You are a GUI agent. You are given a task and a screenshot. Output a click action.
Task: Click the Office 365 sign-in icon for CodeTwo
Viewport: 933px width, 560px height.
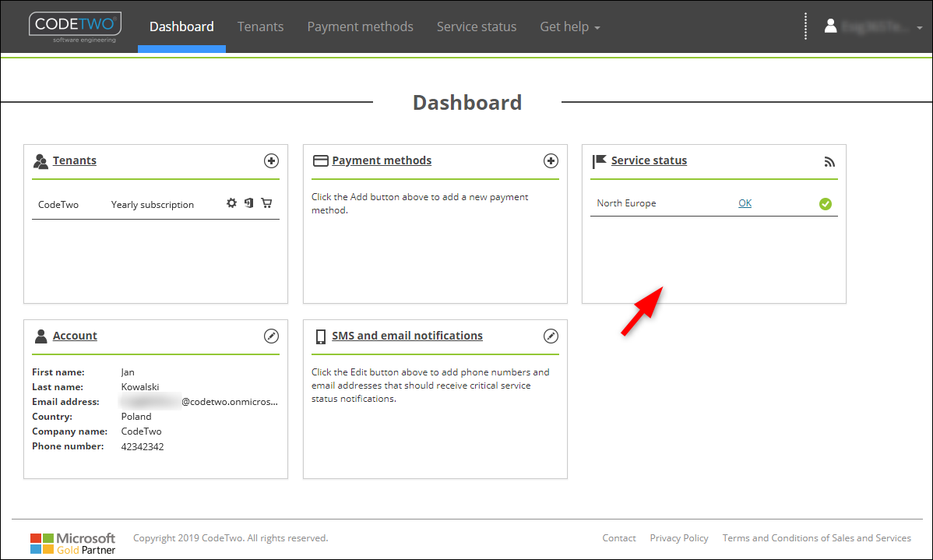tap(248, 203)
